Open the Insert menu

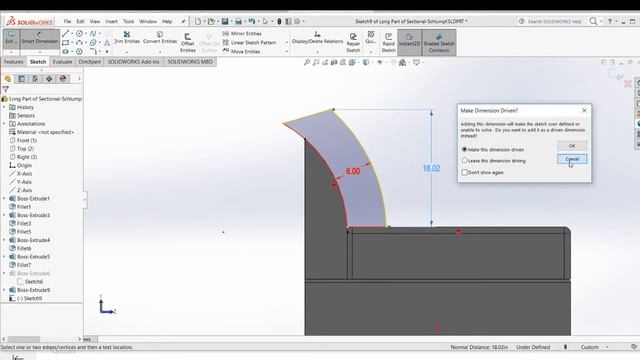[111, 21]
